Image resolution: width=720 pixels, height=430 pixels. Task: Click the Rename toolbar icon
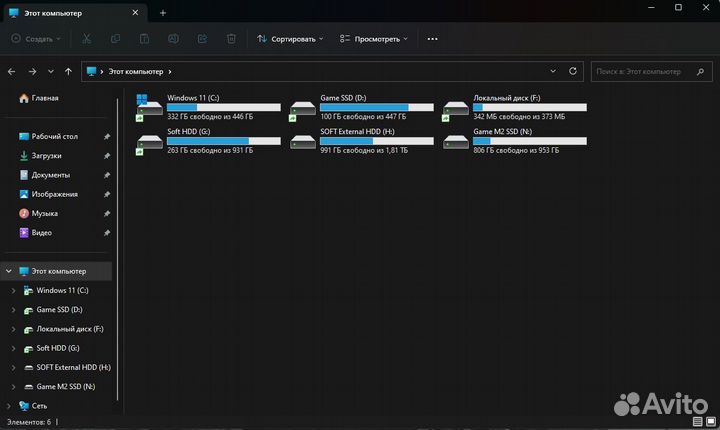click(173, 39)
